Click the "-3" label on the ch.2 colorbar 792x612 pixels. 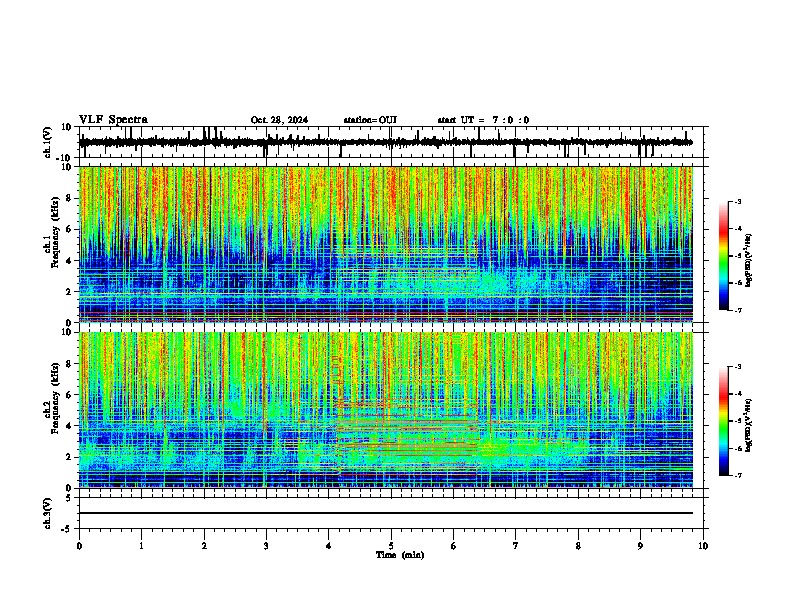click(x=737, y=367)
